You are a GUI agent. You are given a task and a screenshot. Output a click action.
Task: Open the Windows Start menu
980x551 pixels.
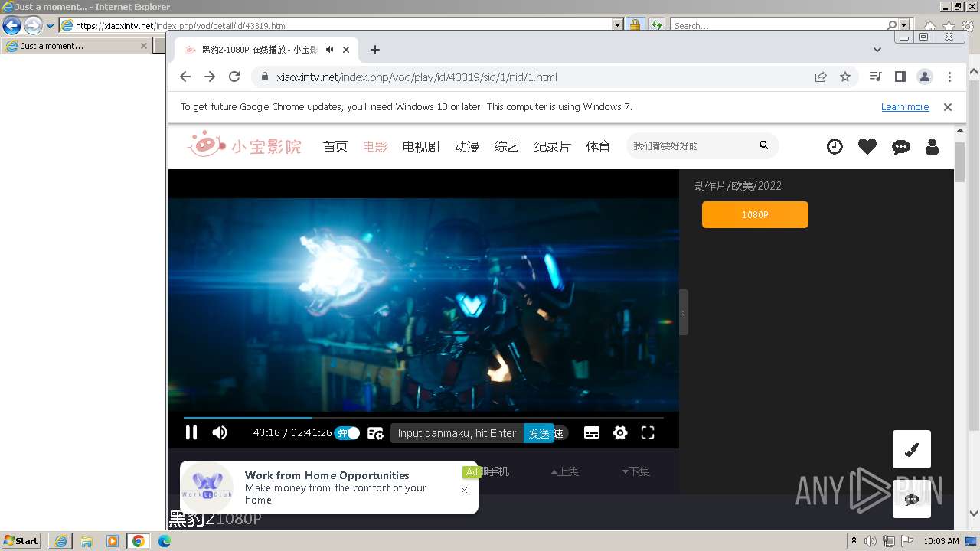tap(21, 540)
